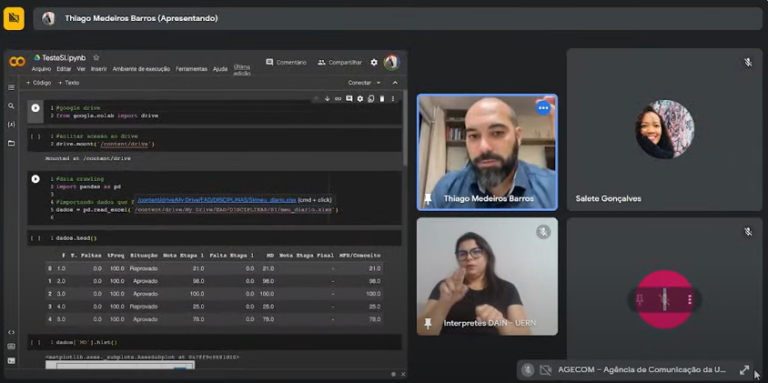Open options on Thiago Medeiros Barros tile

tap(543, 107)
